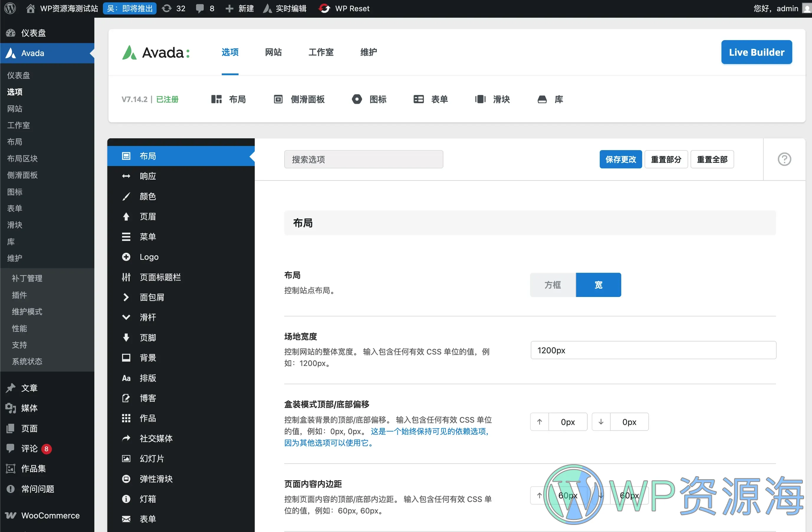This screenshot has width=812, height=532.
Task: Click the Live Builder button
Action: (x=756, y=52)
